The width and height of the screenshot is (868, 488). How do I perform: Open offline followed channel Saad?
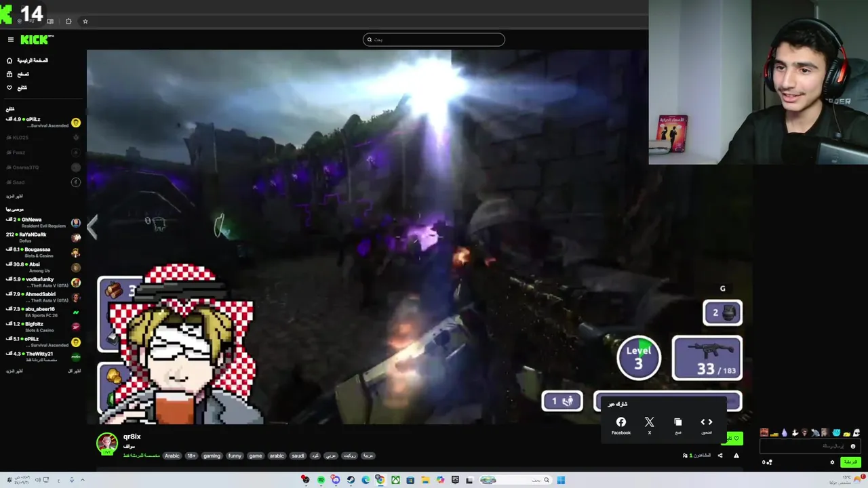click(43, 182)
